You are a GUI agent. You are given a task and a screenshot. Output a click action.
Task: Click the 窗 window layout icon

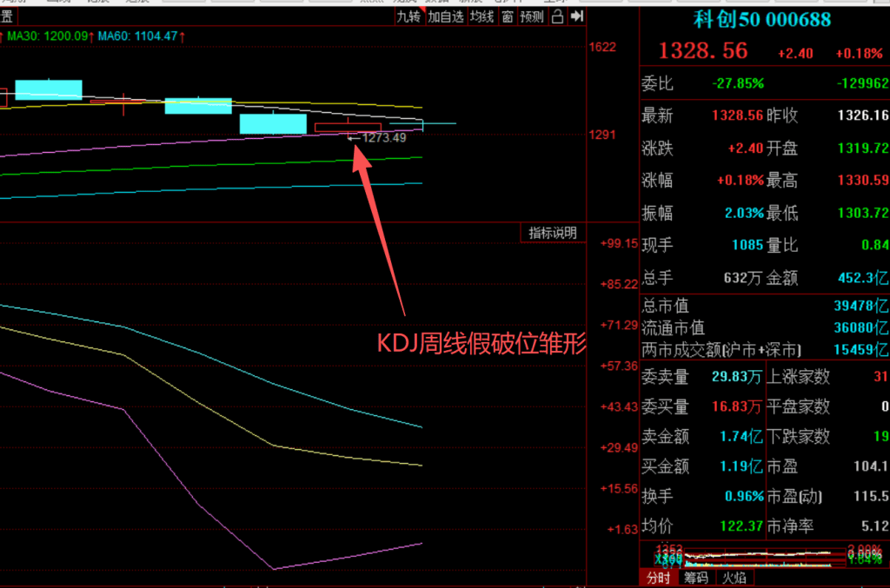(507, 17)
